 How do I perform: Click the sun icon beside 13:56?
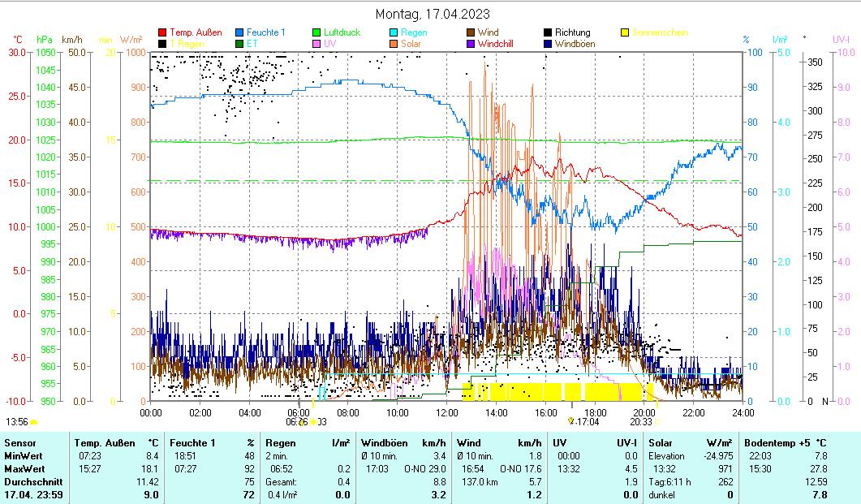(34, 422)
